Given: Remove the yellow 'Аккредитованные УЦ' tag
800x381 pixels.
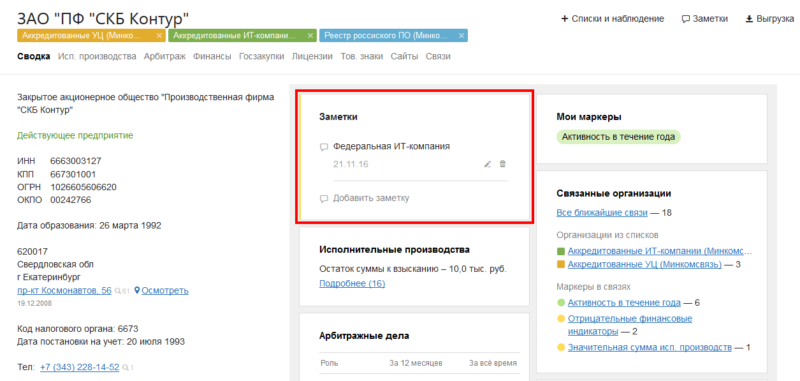Looking at the screenshot, I should (159, 36).
